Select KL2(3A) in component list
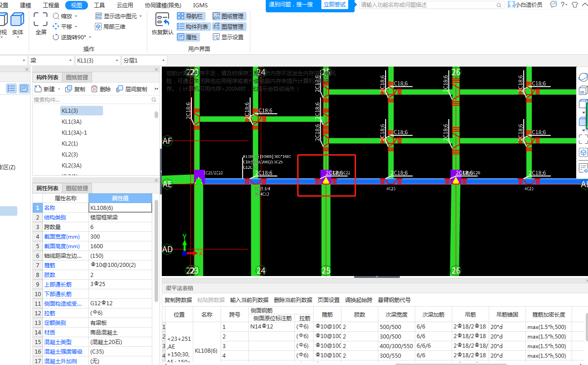This screenshot has width=588, height=365. (72, 166)
